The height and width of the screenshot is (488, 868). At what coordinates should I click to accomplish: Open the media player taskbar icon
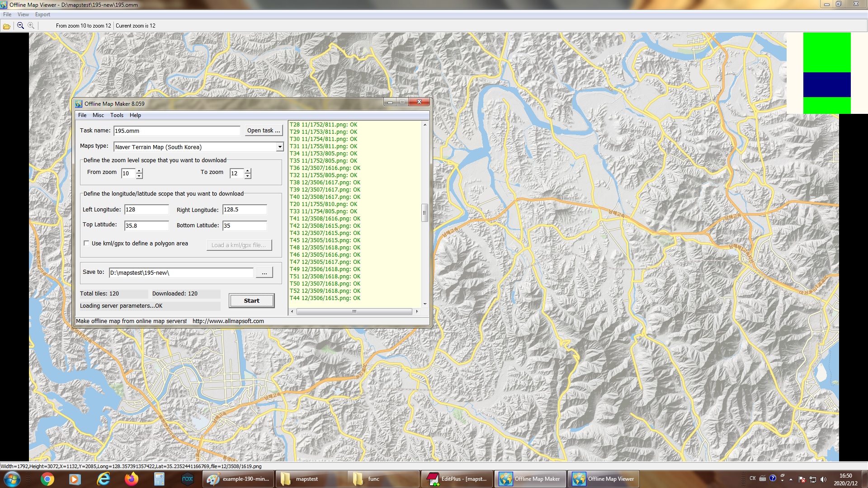tap(75, 479)
